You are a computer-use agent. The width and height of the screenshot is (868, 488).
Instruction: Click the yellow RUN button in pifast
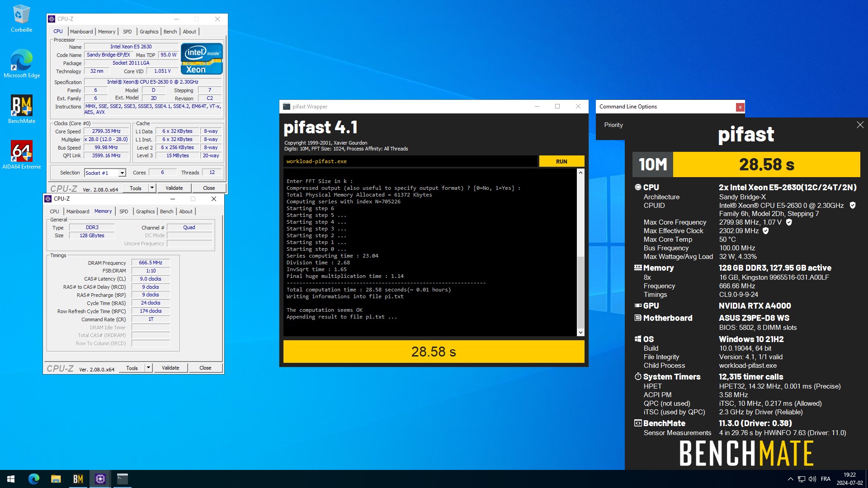561,161
